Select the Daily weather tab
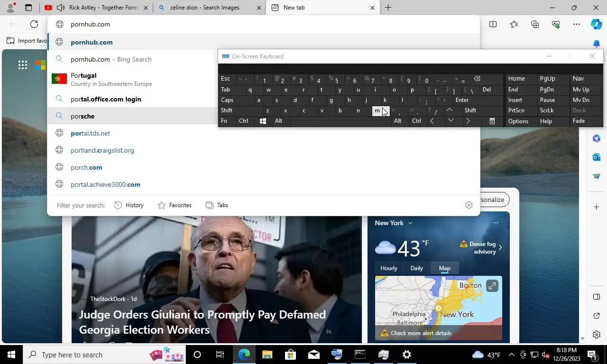 click(x=416, y=268)
